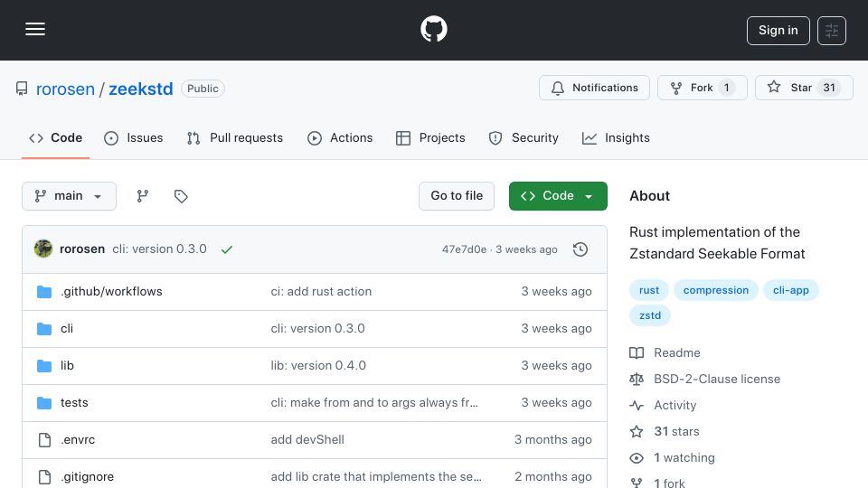The image size is (868, 488).
Task: Switch to the Issues tab
Action: (134, 137)
